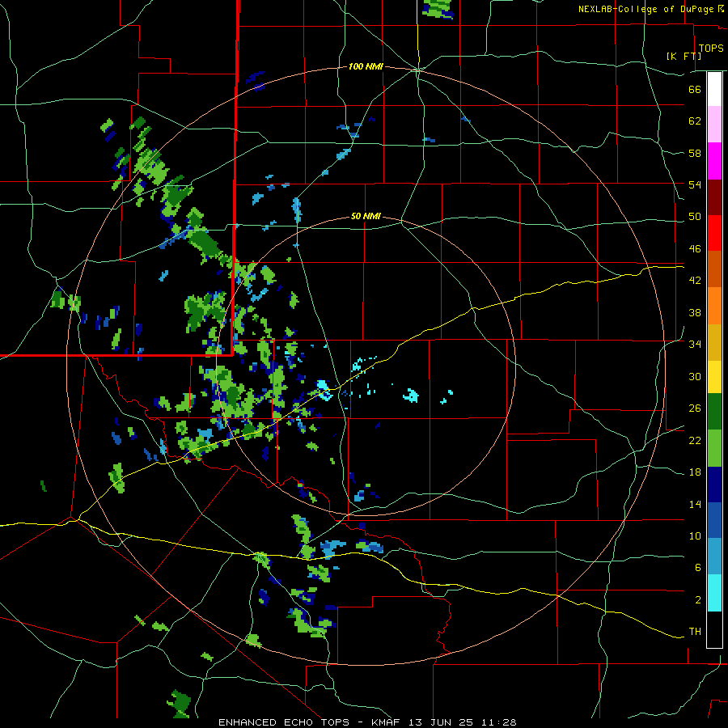Click the legend value '30'
The width and height of the screenshot is (728, 728).
click(695, 376)
